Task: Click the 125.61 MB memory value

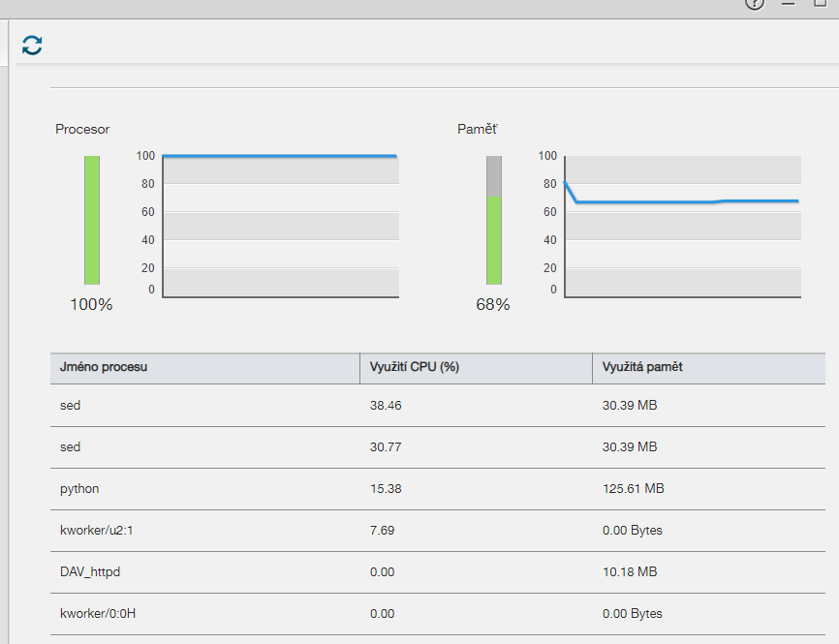Action: click(633, 489)
